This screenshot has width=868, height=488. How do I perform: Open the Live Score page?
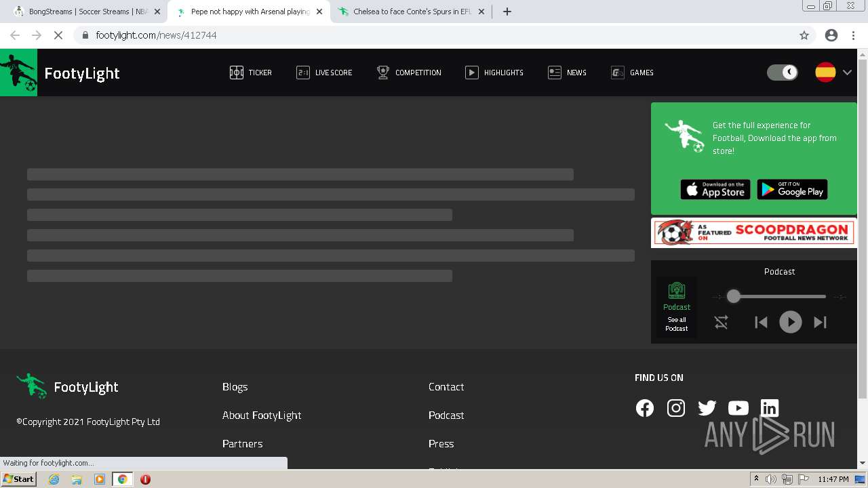pyautogui.click(x=324, y=73)
